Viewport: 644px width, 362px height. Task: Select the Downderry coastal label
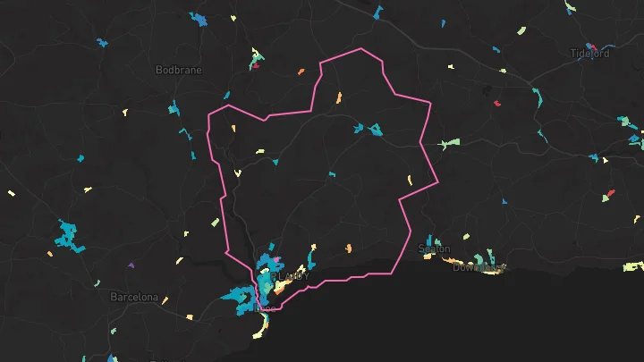click(x=479, y=268)
